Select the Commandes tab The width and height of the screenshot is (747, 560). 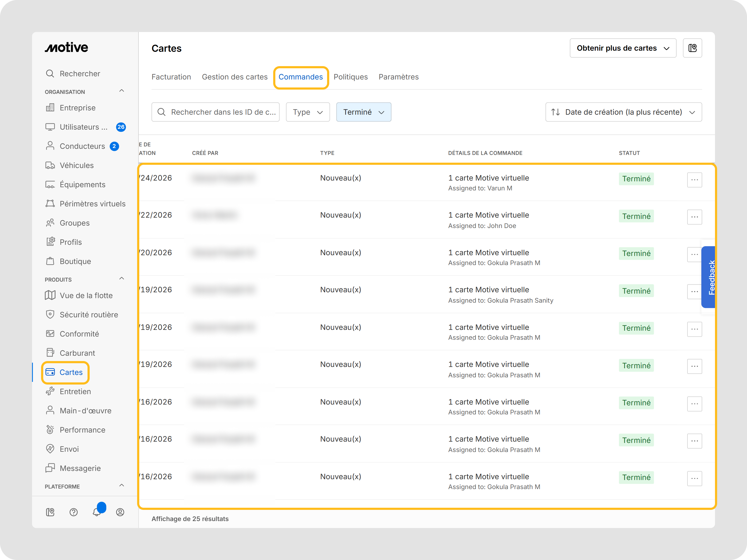[x=301, y=77]
